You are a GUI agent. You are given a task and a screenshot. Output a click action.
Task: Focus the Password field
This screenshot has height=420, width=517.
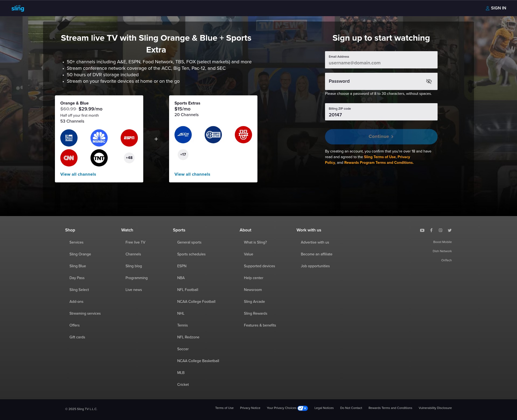[381, 81]
